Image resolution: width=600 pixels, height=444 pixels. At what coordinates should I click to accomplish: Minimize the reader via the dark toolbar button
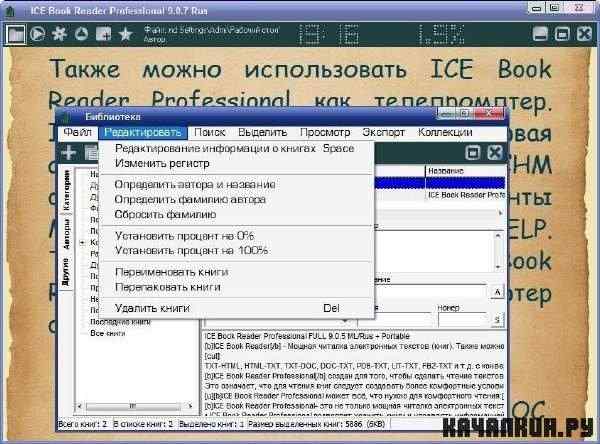(x=540, y=34)
